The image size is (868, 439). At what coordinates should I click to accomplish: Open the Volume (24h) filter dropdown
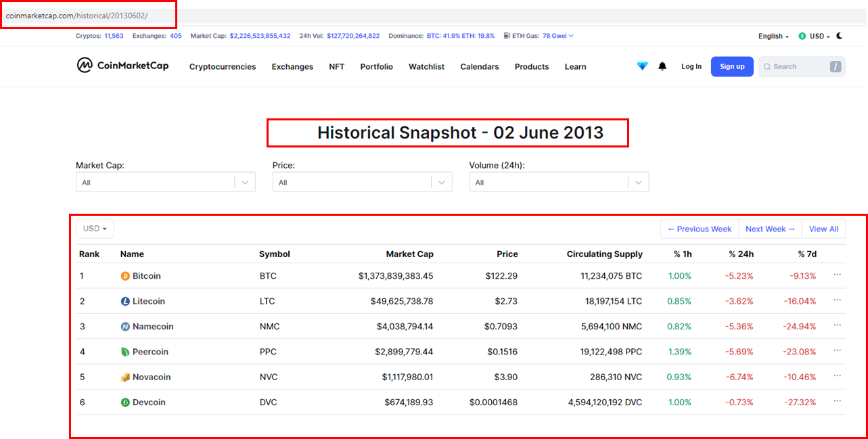(559, 182)
